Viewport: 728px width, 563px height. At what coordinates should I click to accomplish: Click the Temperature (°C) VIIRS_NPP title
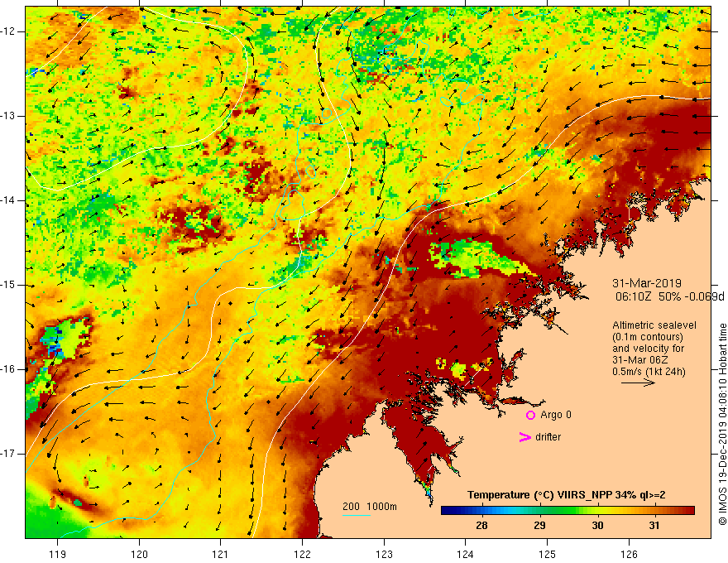tap(566, 495)
